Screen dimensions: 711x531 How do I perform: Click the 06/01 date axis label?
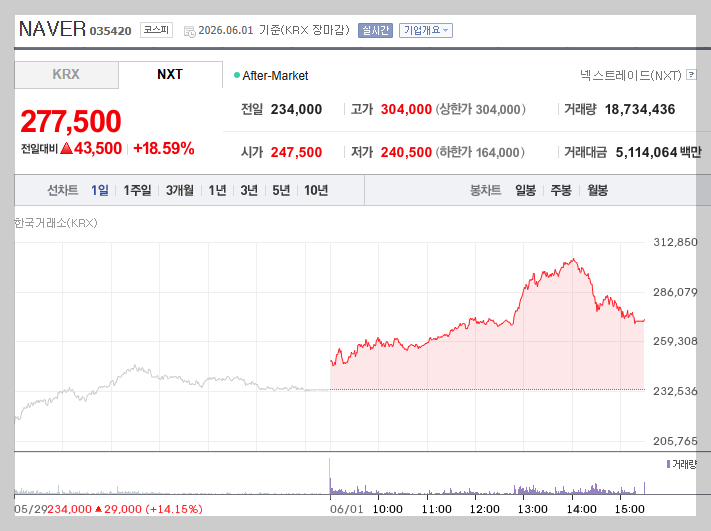(347, 509)
